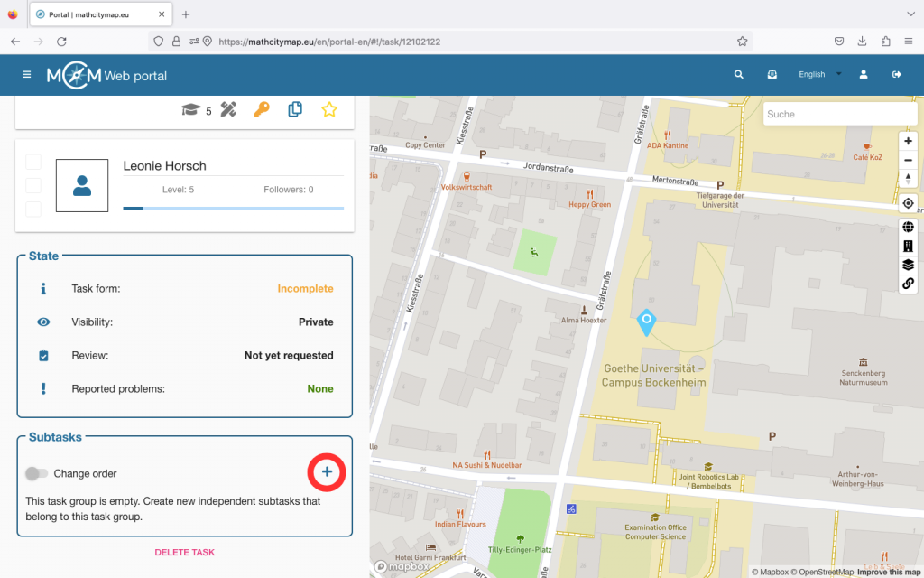Mark task with the star icon
Image resolution: width=924 pixels, height=578 pixels.
coord(329,109)
